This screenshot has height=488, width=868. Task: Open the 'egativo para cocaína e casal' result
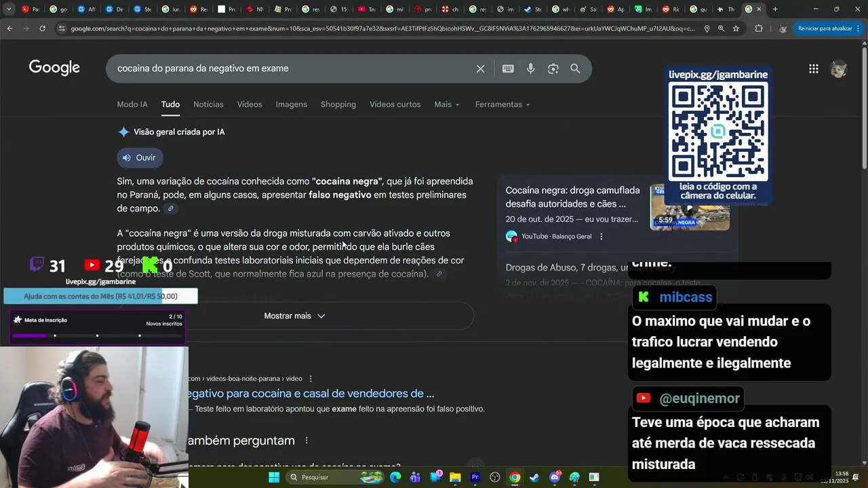[x=311, y=394]
